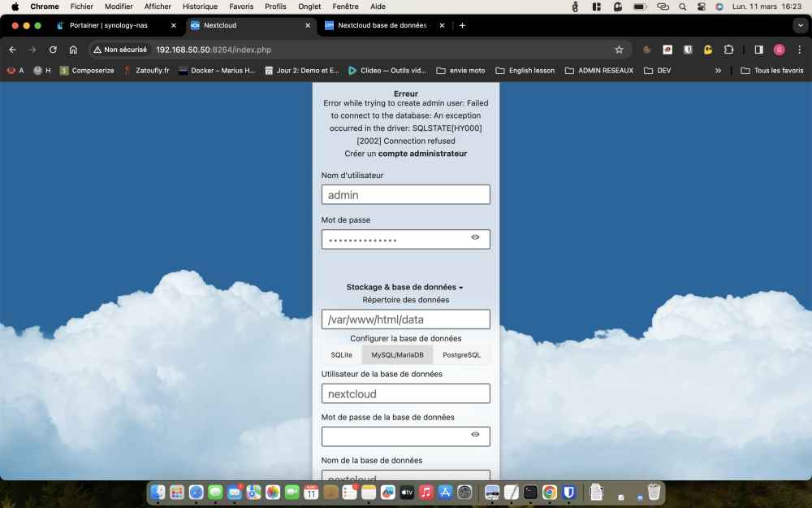Viewport: 812px width, 508px height.
Task: Go back to the previous page
Action: click(x=12, y=50)
